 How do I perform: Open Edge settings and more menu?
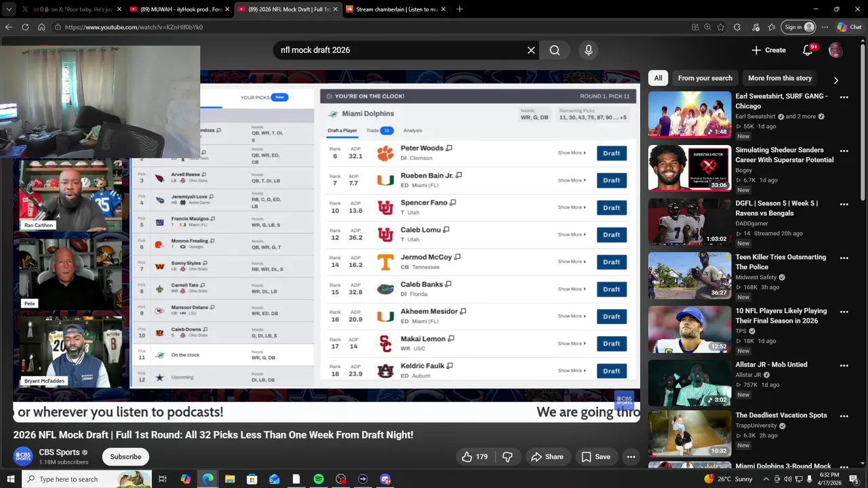825,27
